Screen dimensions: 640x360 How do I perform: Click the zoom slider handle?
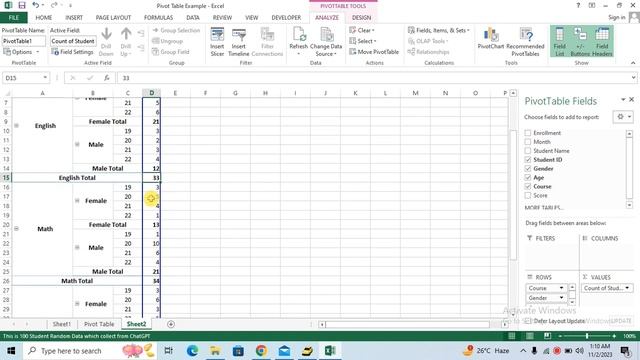(587, 336)
